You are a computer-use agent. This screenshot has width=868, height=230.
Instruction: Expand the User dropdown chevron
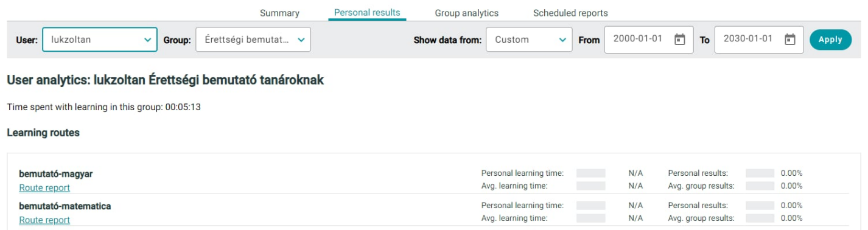(147, 40)
